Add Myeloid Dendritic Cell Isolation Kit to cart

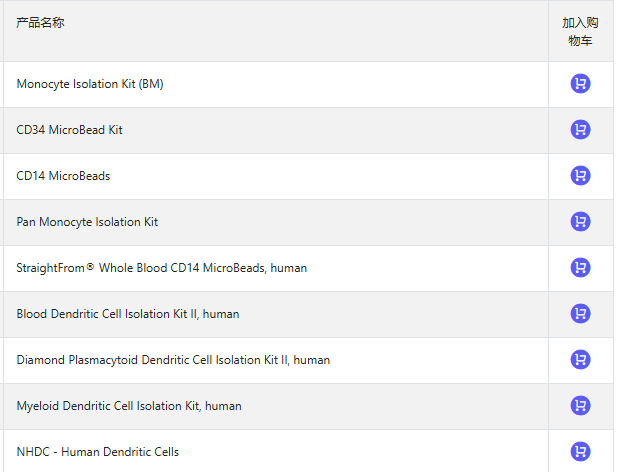click(x=580, y=406)
